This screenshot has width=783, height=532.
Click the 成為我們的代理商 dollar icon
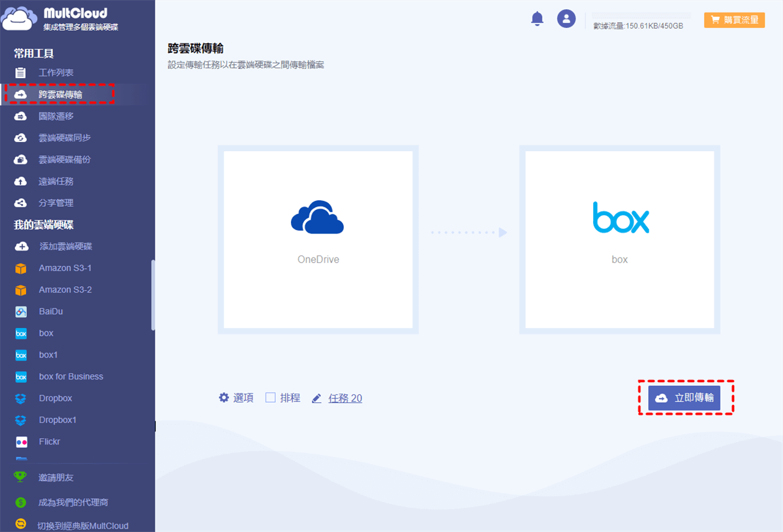click(20, 503)
